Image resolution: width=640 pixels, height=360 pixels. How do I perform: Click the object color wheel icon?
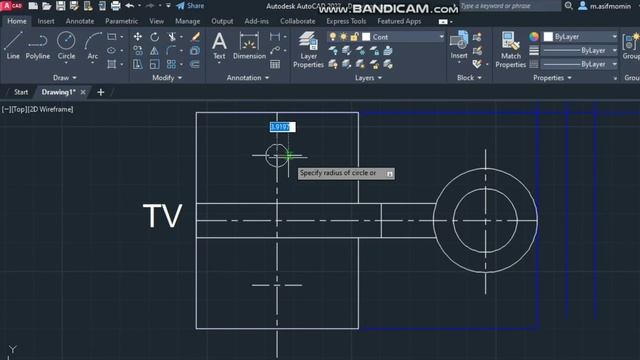click(x=533, y=37)
